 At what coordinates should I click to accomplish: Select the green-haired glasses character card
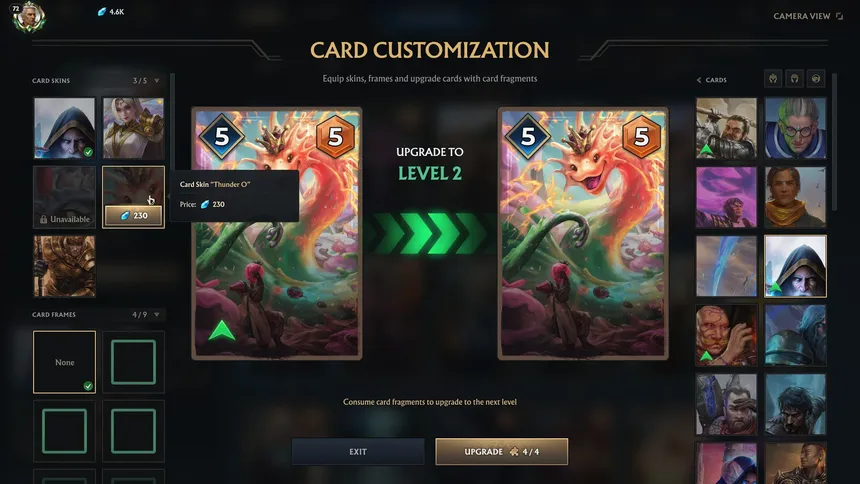(795, 128)
